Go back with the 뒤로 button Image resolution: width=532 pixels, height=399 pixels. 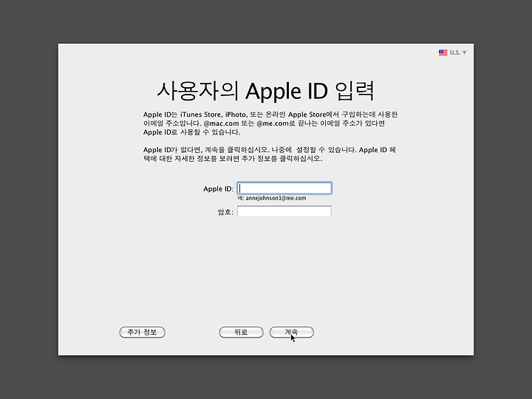tap(241, 332)
